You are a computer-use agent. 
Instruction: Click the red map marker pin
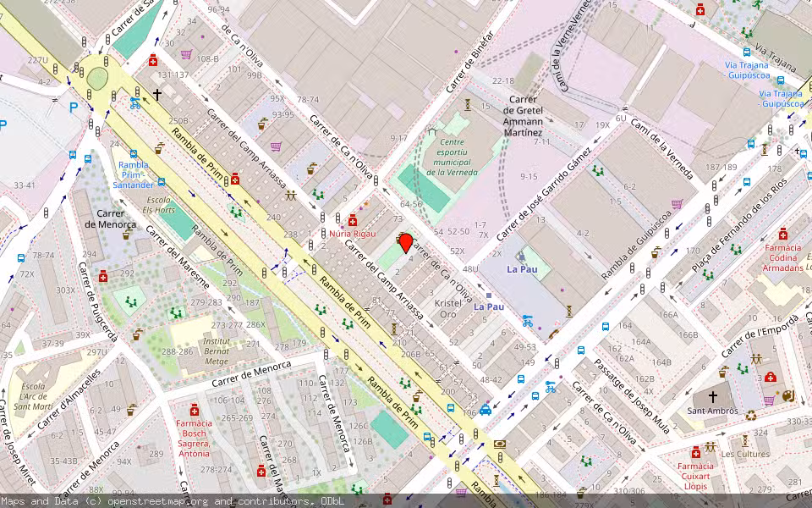tap(406, 243)
